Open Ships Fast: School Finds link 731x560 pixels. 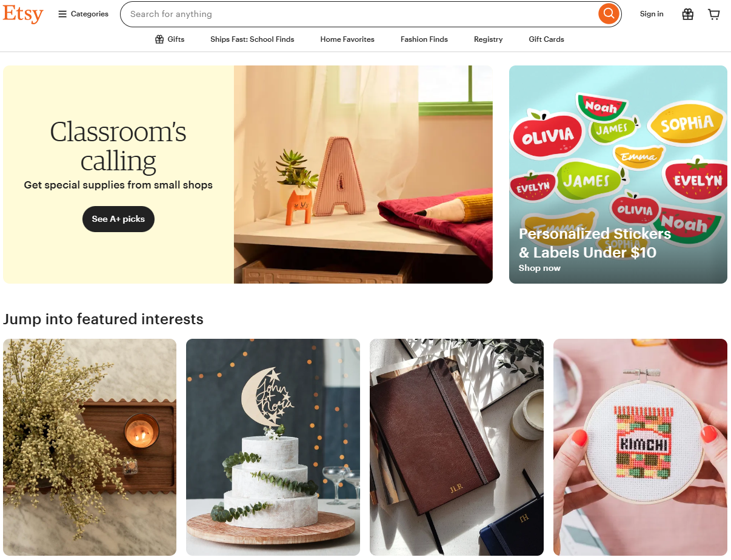252,39
